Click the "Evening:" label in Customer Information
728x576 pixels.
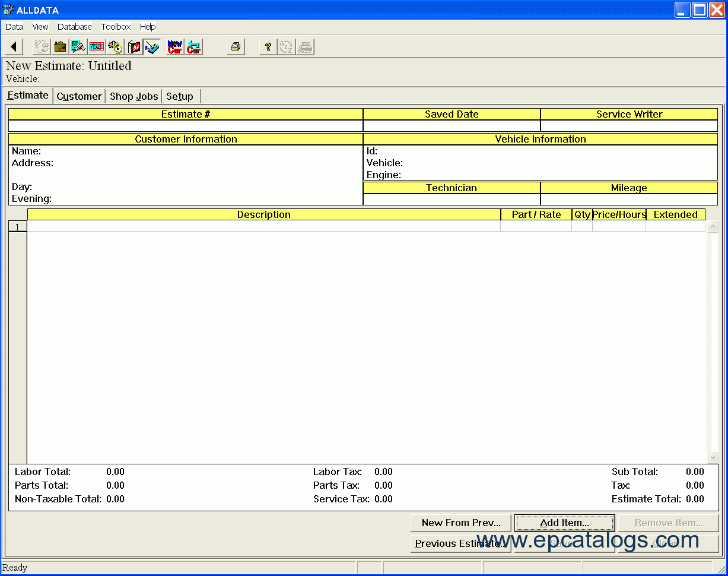click(31, 199)
